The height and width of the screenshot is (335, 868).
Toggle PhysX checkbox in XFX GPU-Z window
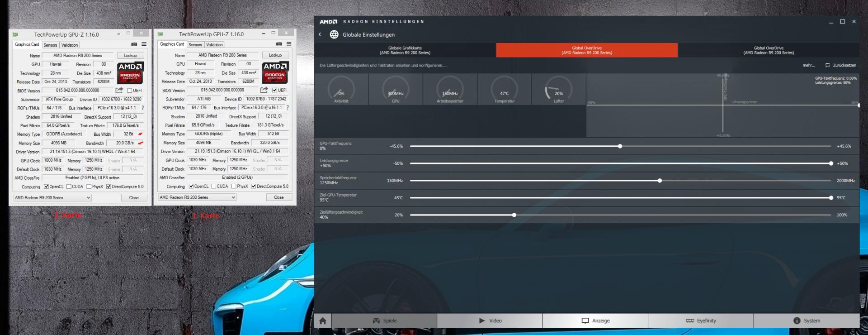tap(89, 187)
